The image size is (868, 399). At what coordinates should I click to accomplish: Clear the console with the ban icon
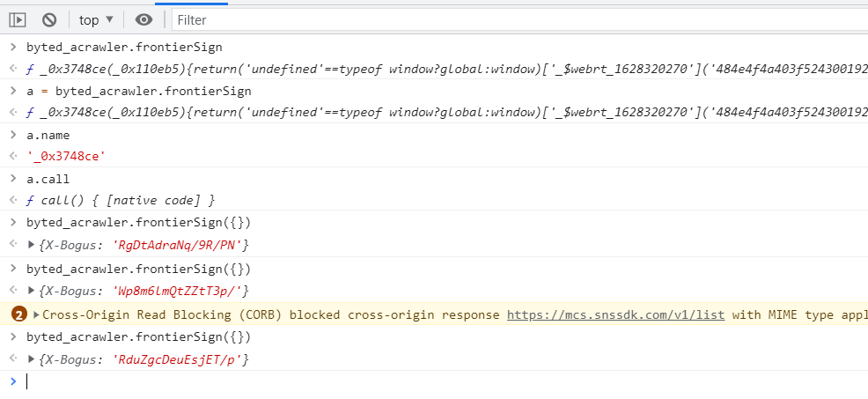tap(49, 20)
